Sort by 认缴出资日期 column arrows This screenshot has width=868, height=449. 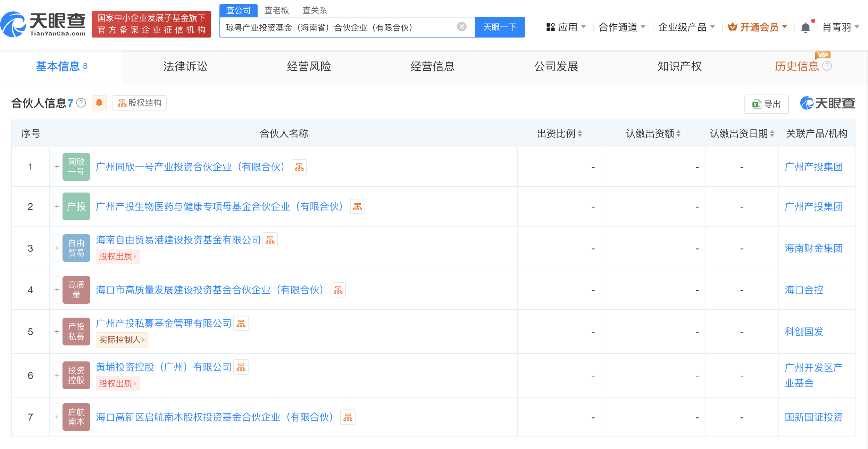point(772,133)
